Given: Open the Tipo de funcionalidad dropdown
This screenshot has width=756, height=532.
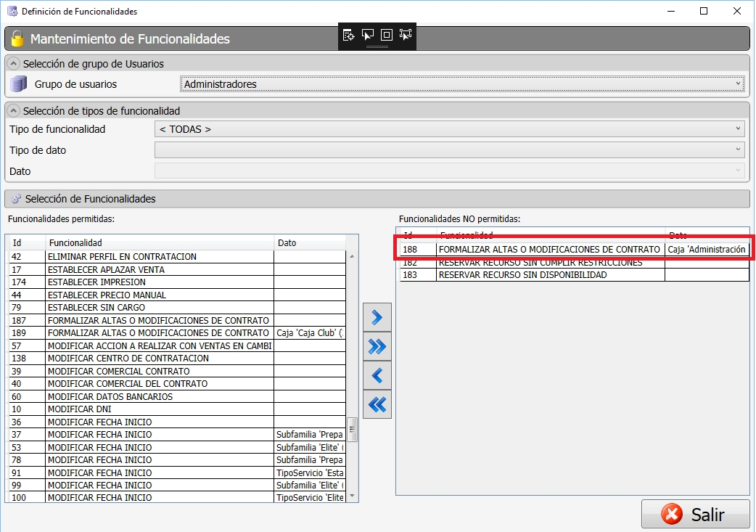Looking at the screenshot, I should [449, 129].
